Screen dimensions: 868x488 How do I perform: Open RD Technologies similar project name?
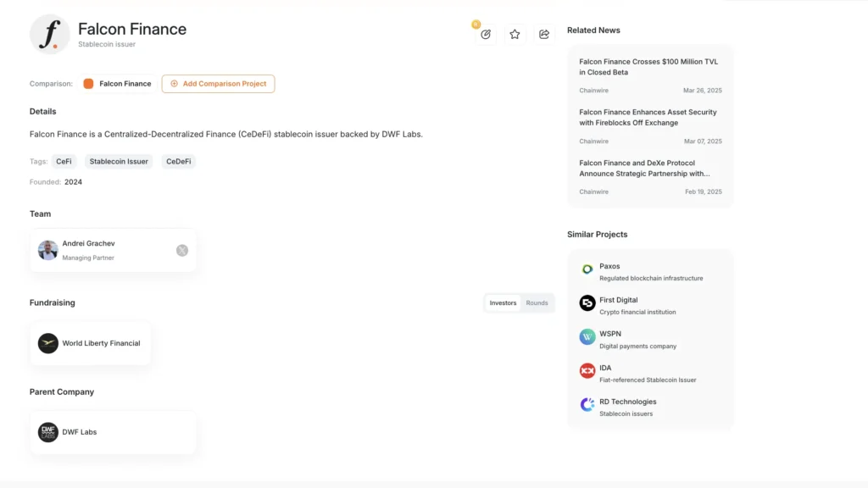628,402
